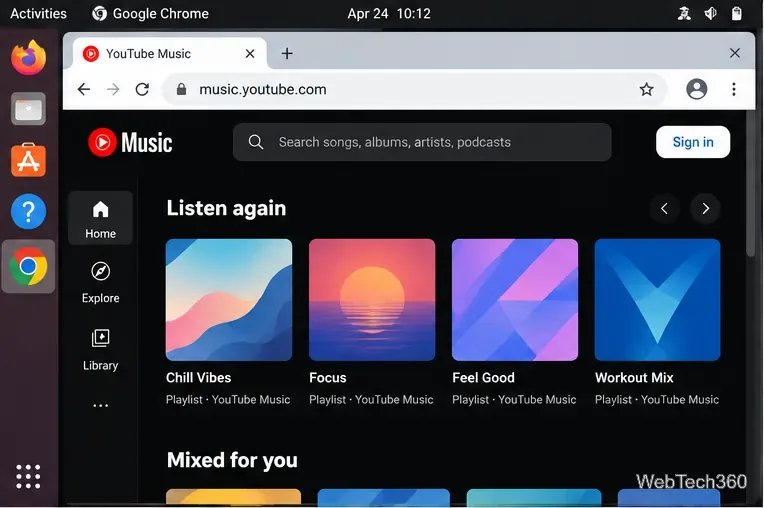Open the Focus playlist cover
This screenshot has height=508, width=764.
coord(372,300)
